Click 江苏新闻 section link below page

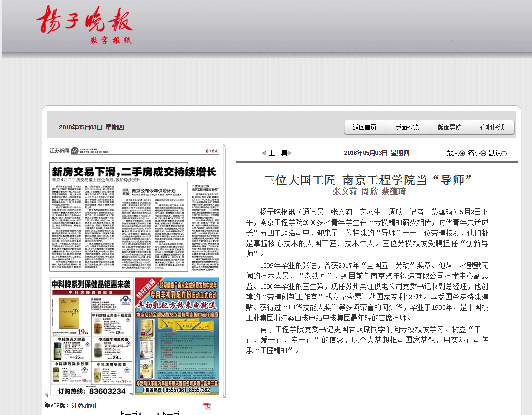pos(83,405)
